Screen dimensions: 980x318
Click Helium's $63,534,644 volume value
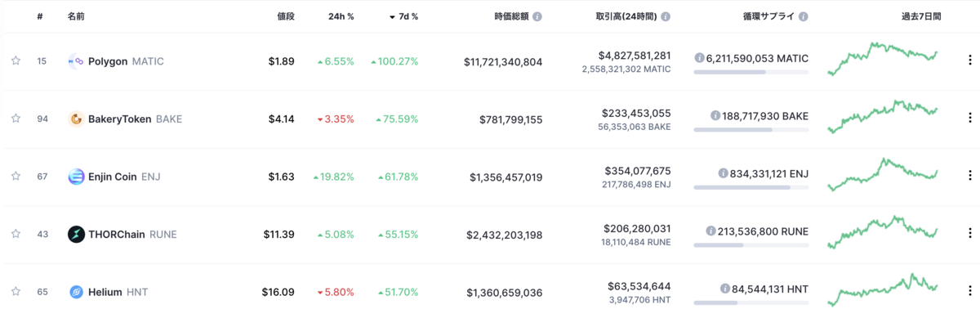pyautogui.click(x=639, y=286)
